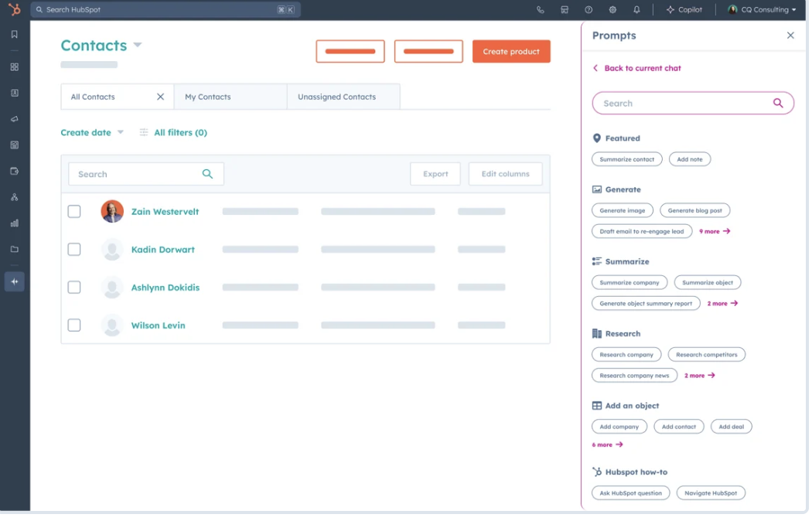Click the Create product button

coord(512,52)
